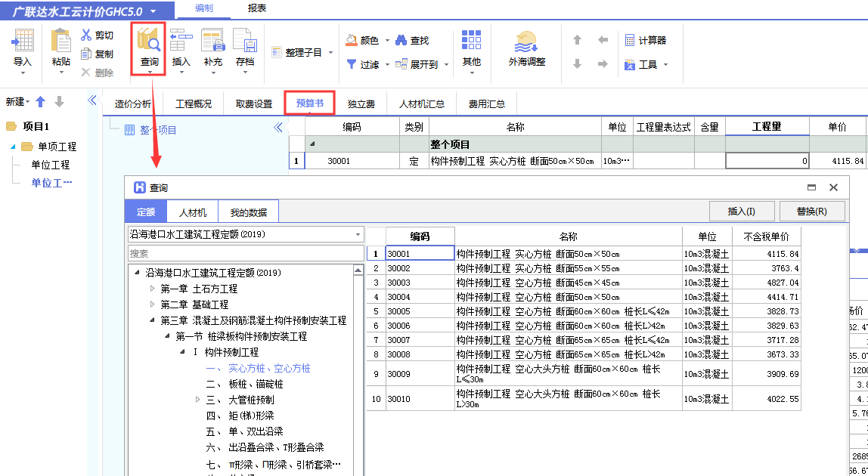The height and width of the screenshot is (476, 868).
Task: Click the 替换(R) button
Action: pyautogui.click(x=812, y=211)
